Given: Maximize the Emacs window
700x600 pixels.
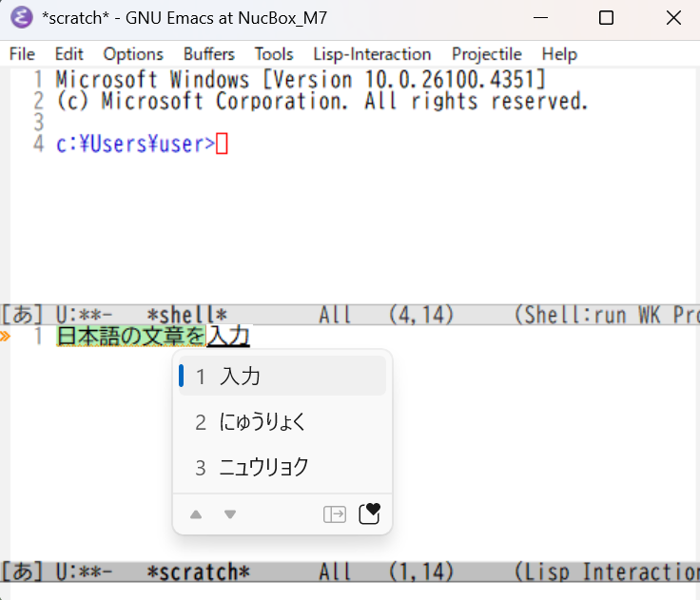Looking at the screenshot, I should click(x=606, y=18).
